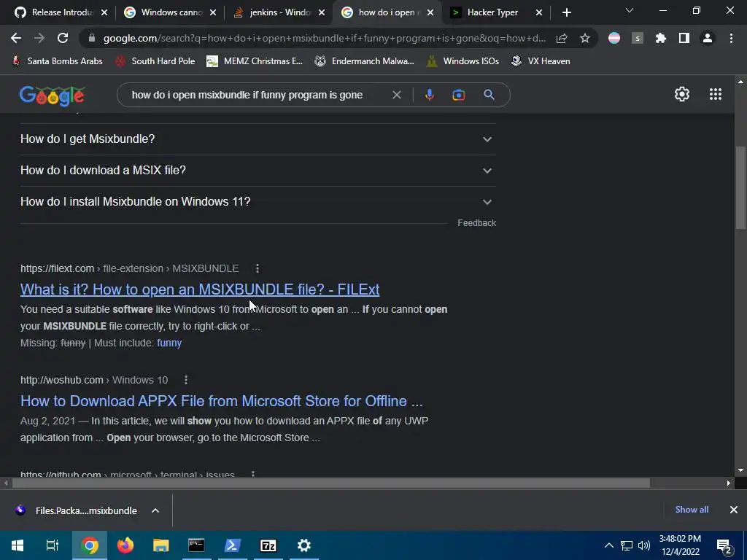Close the downloads bar
747x560 pixels.
coord(734,510)
